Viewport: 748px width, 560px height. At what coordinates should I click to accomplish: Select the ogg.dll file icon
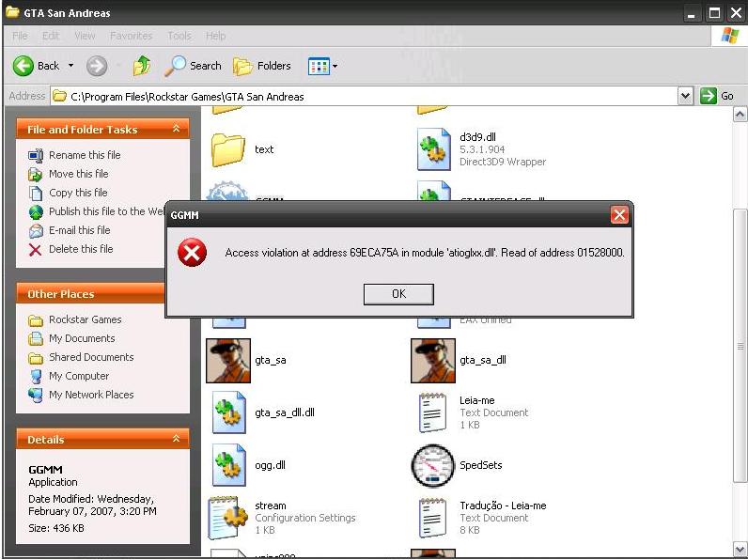pos(229,464)
